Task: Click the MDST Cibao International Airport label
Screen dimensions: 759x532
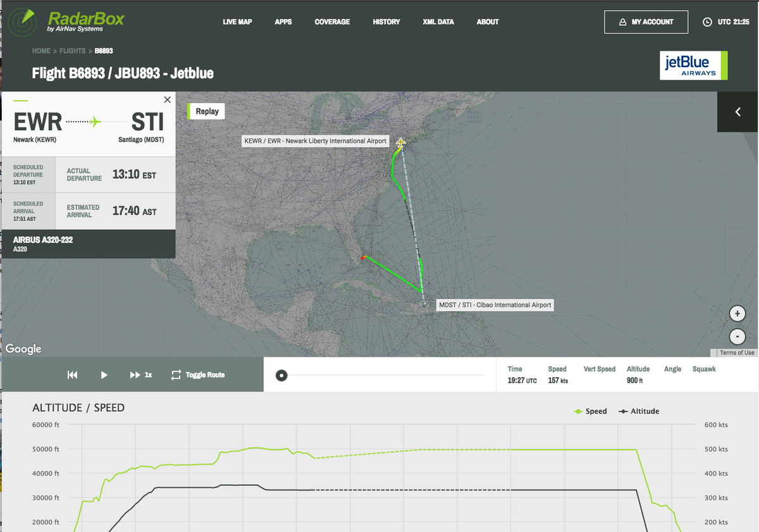Action: click(x=495, y=305)
